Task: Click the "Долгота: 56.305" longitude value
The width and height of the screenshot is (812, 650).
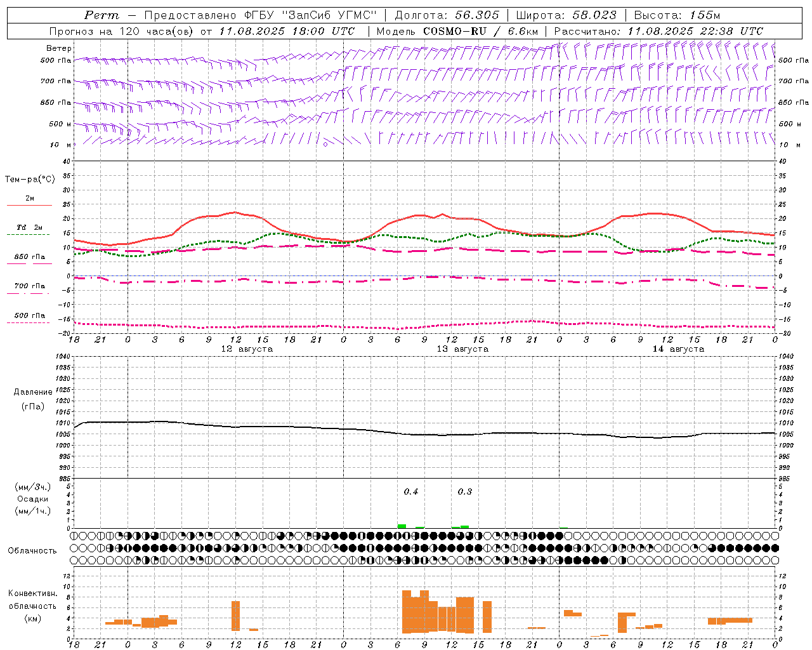Action: click(x=447, y=15)
